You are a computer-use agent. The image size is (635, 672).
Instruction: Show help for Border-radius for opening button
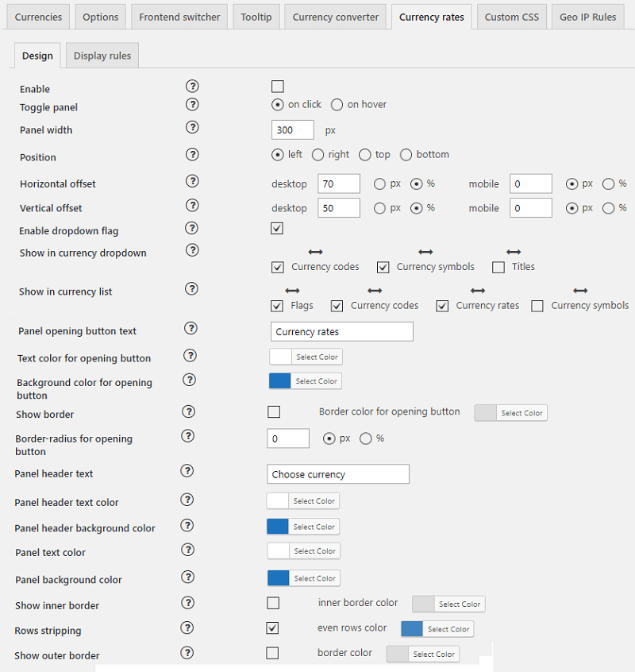(x=187, y=436)
